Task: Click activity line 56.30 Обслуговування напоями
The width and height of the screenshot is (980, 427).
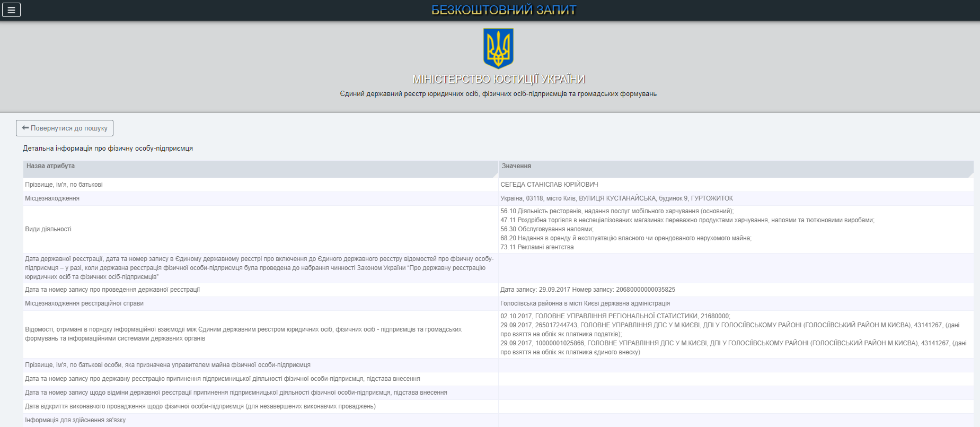Action: [546, 229]
